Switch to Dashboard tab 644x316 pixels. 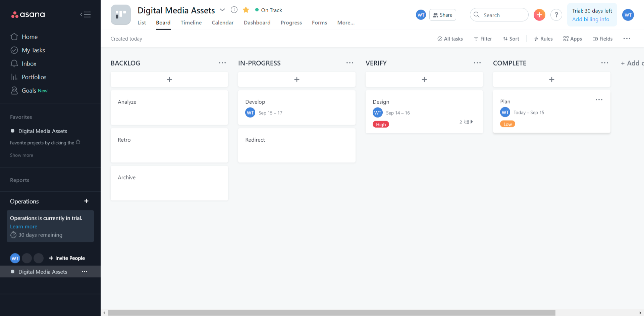coord(257,22)
